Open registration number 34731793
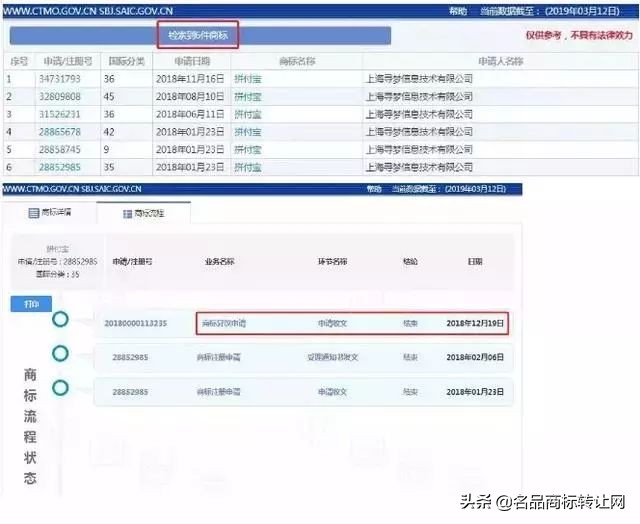The height and width of the screenshot is (524, 640). point(60,79)
